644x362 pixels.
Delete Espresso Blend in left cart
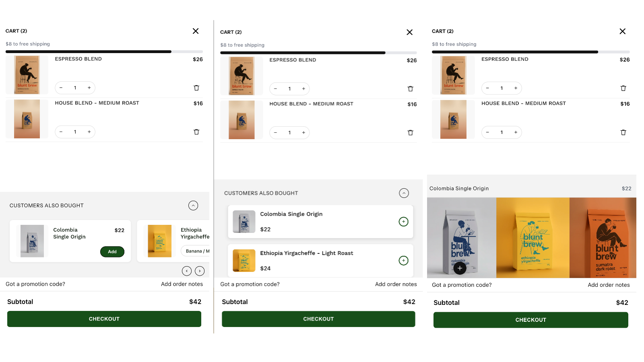196,88
